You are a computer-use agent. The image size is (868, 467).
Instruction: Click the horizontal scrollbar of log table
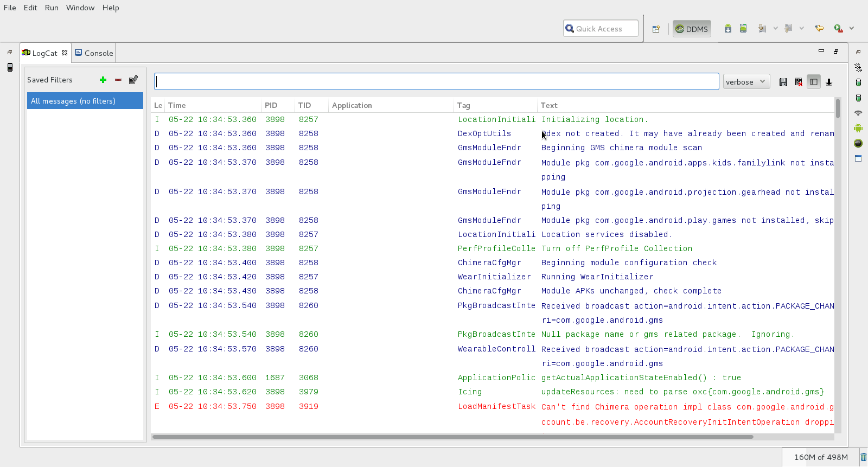click(x=452, y=437)
